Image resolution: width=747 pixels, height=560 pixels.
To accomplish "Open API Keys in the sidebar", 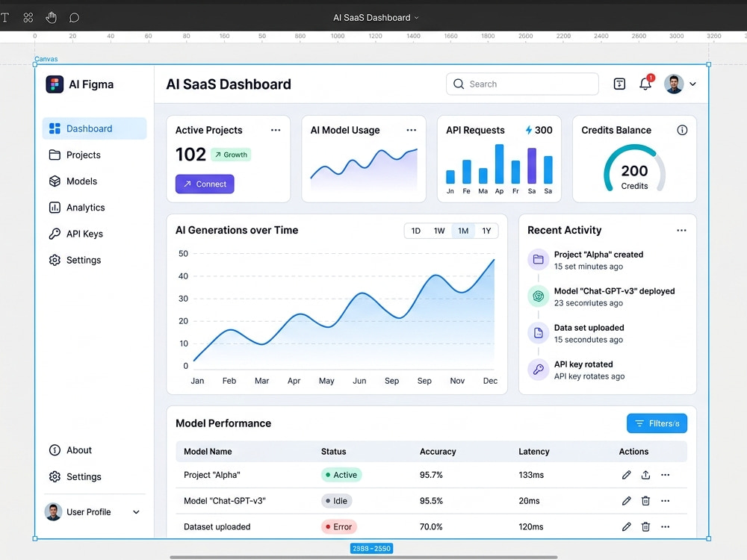I will click(x=94, y=234).
